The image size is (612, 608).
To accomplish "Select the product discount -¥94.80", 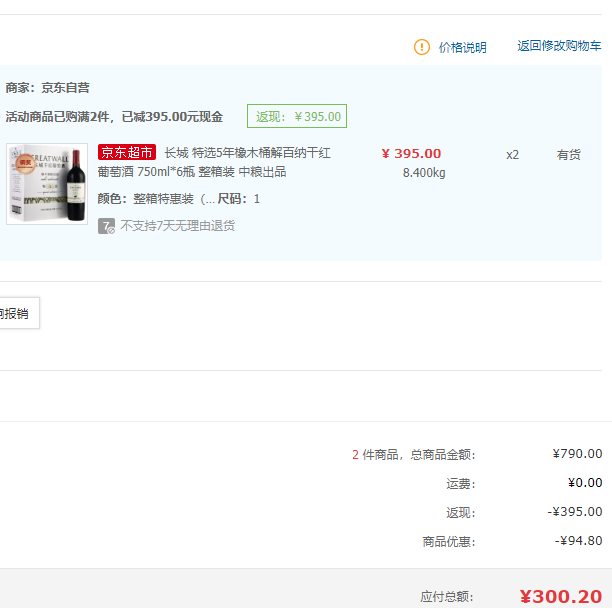I will coord(578,541).
